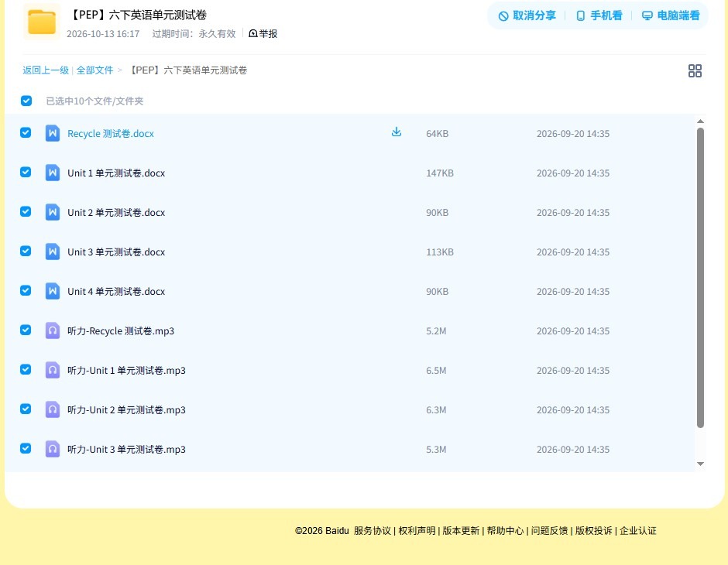This screenshot has height=565, width=728.
Task: Click Word icon of Recycle 测试卷.docx
Action: click(x=53, y=133)
